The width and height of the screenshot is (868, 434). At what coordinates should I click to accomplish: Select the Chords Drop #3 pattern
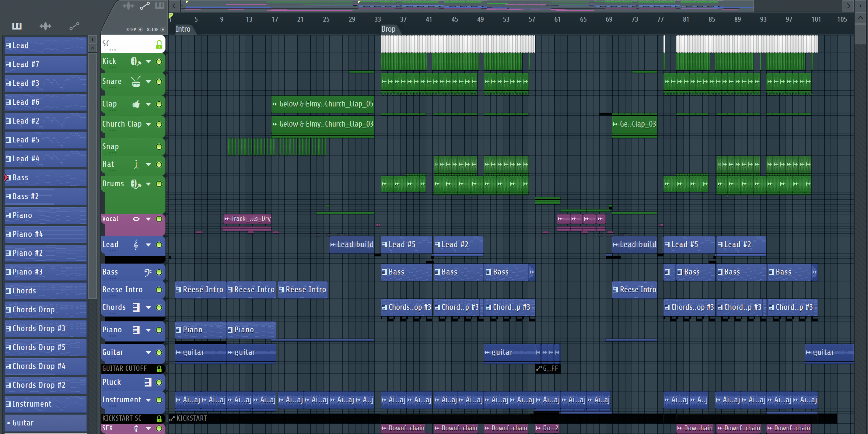pyautogui.click(x=45, y=328)
